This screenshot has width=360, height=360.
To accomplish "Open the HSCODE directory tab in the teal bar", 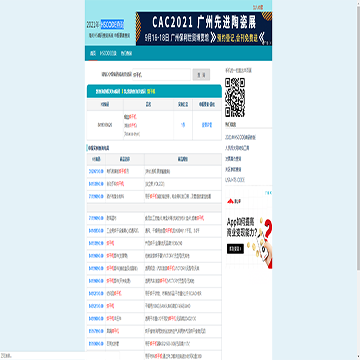I will pos(108,53).
